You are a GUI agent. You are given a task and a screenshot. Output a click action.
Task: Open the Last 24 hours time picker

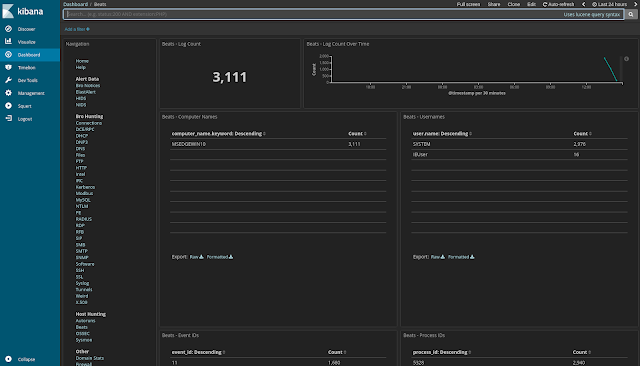609,4
